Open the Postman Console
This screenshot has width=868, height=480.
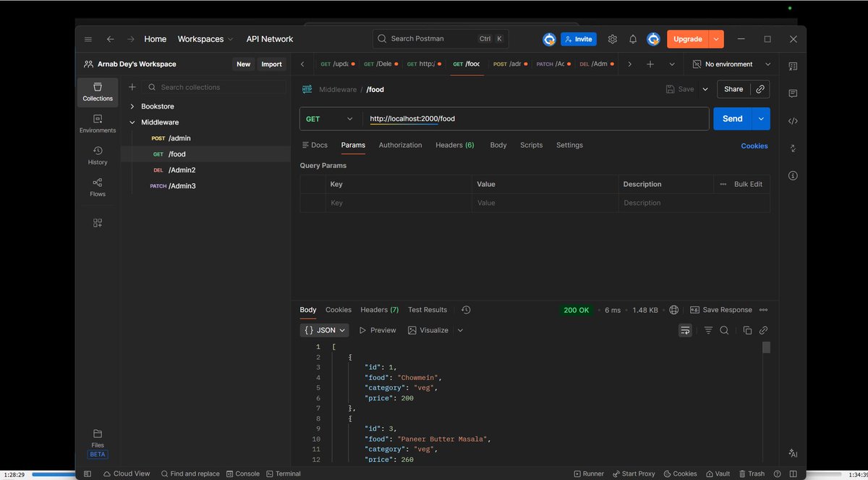point(243,473)
